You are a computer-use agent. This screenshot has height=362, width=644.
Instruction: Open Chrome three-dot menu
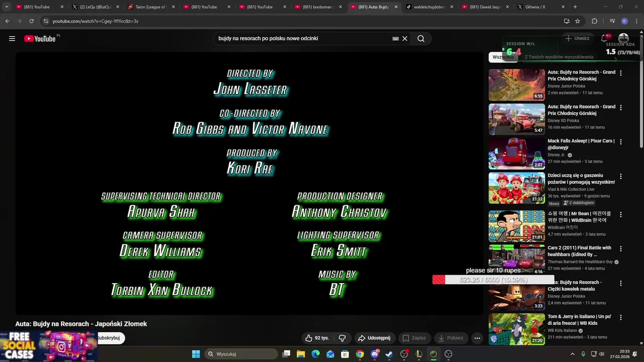click(636, 21)
